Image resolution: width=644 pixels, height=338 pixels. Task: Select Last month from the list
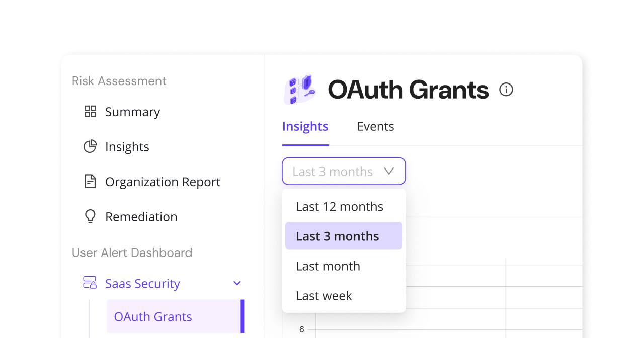(x=328, y=266)
